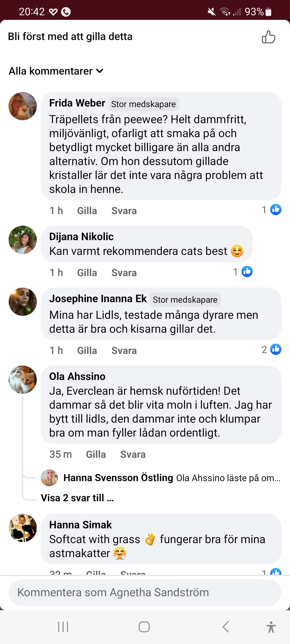Open Ola Ahssino's cat profile picture
Viewport: 290px width, 644px height.
tap(23, 379)
